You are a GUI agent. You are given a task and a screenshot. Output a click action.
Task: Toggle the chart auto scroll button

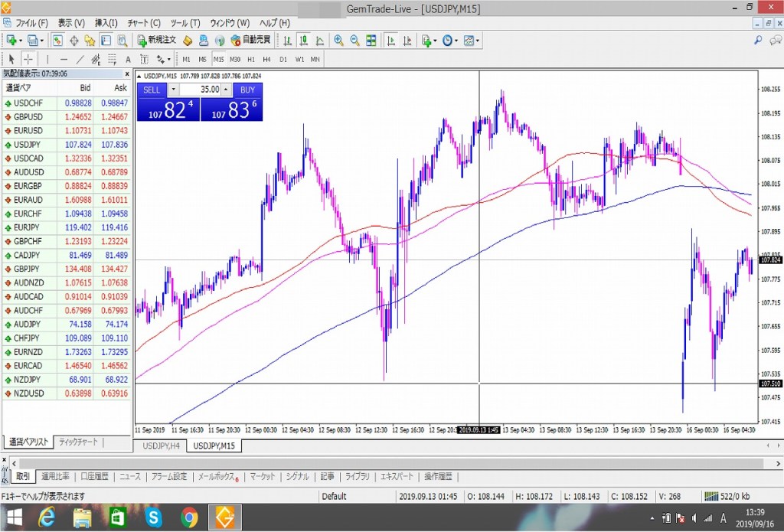click(x=390, y=41)
